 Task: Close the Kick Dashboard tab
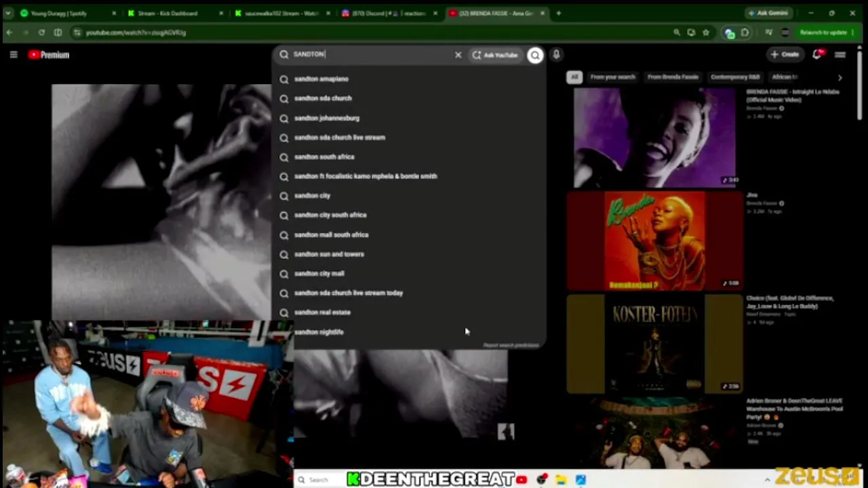coord(221,13)
